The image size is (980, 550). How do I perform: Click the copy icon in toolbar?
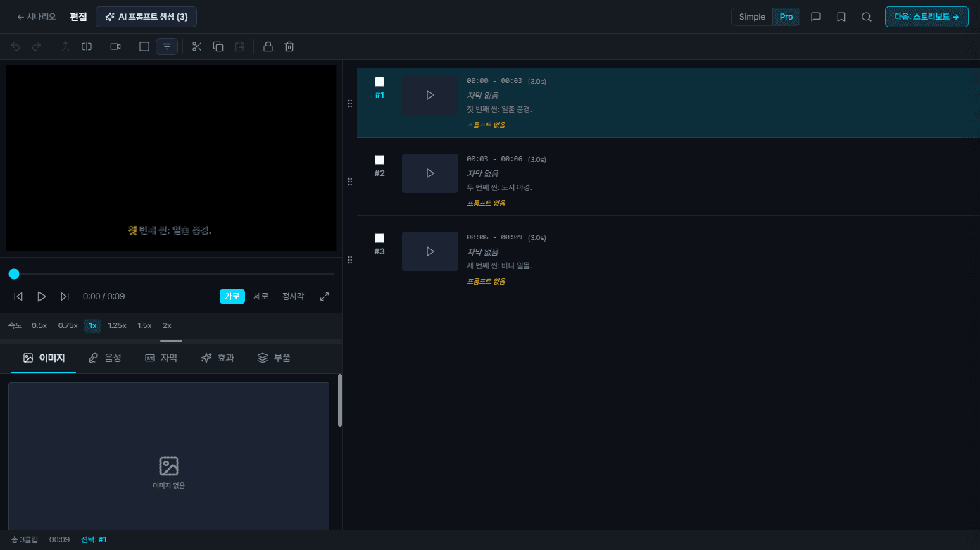[218, 46]
